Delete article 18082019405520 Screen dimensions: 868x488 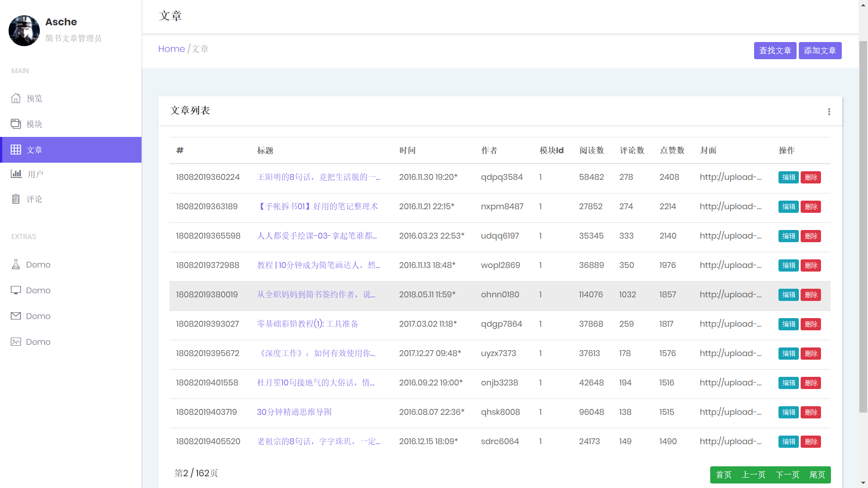tap(811, 441)
